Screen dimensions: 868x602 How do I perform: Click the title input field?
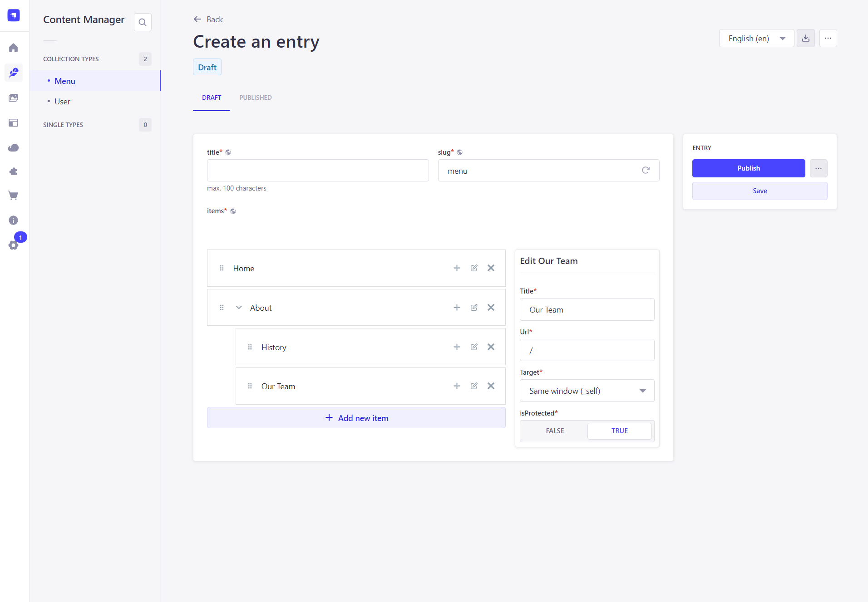(318, 171)
